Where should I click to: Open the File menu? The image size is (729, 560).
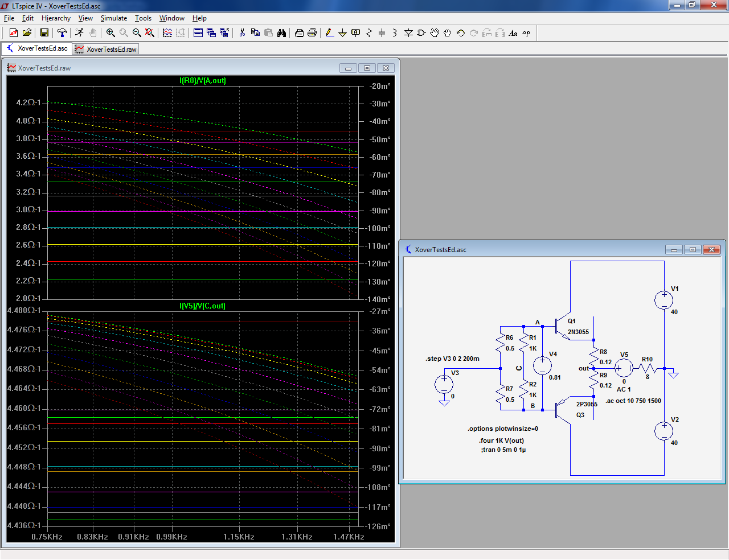[x=9, y=18]
